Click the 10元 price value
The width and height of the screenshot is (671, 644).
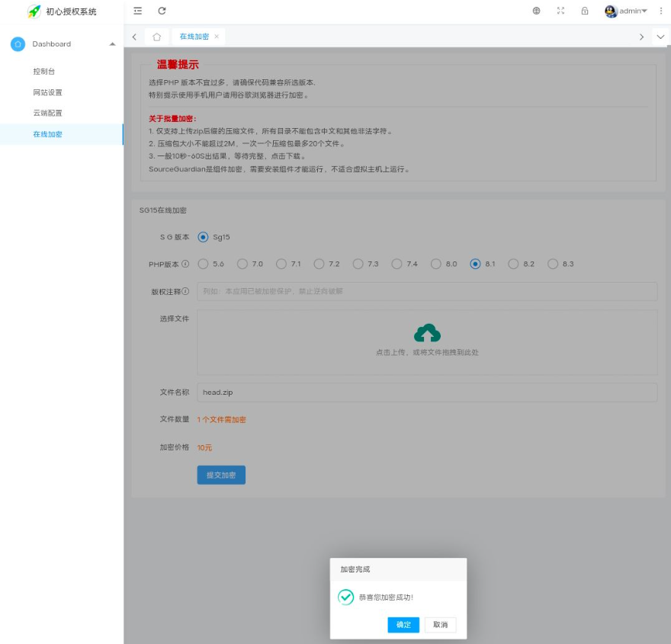point(204,447)
